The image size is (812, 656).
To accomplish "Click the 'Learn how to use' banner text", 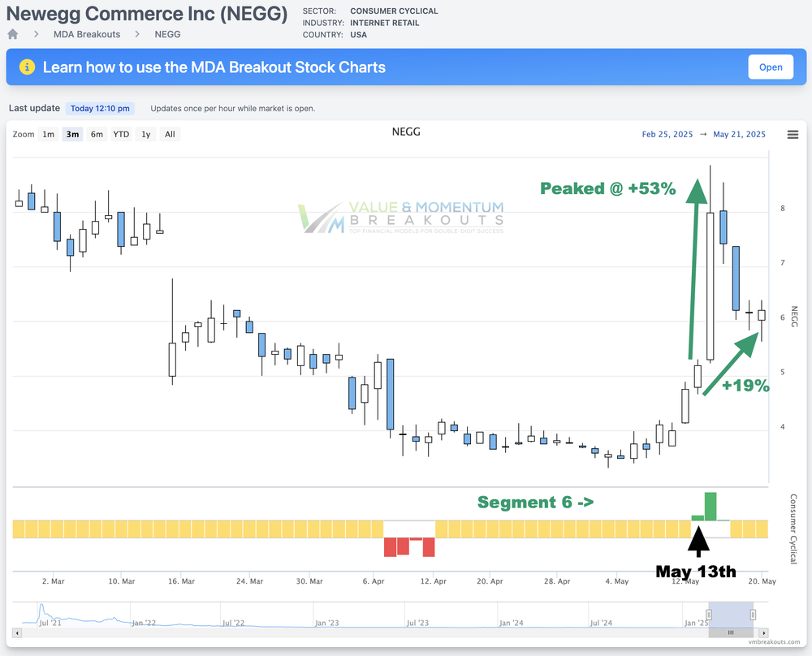I will 214,67.
